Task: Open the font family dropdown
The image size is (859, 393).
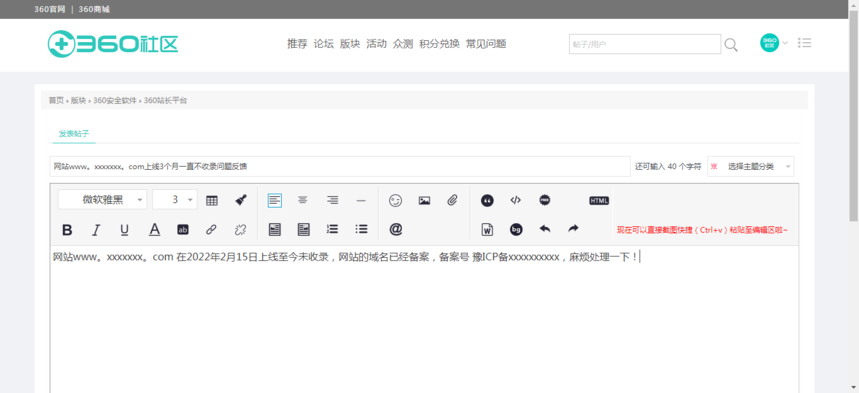Action: pyautogui.click(x=102, y=200)
